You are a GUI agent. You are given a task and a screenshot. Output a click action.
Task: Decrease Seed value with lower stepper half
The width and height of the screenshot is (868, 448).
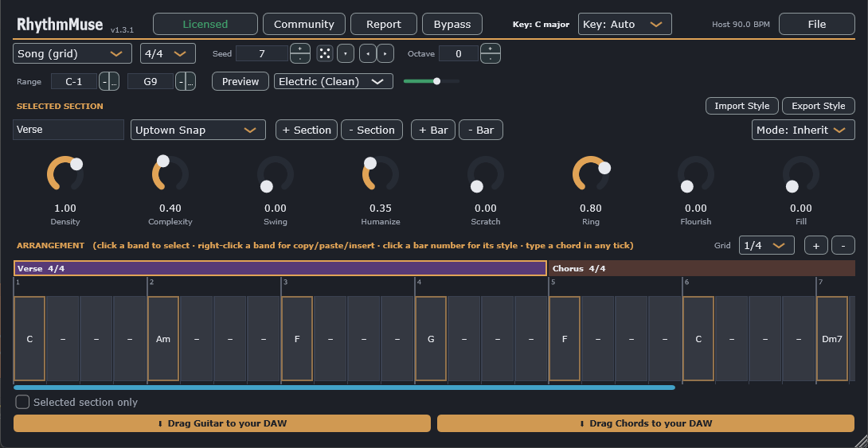click(x=300, y=59)
